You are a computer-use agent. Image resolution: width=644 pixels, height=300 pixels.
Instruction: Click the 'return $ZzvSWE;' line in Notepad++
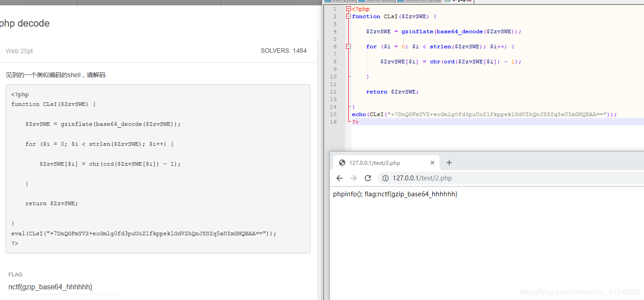[x=392, y=92]
